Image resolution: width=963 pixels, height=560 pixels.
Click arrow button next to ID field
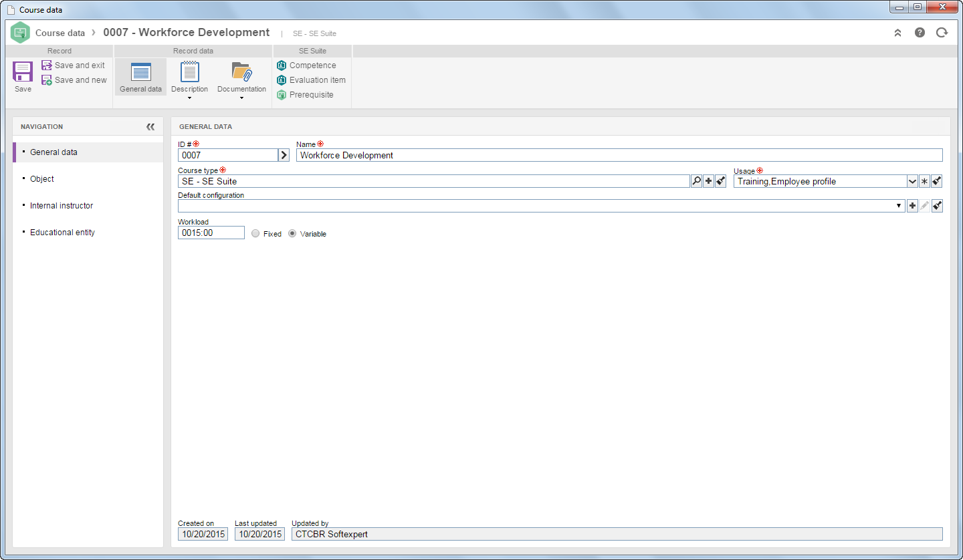284,155
